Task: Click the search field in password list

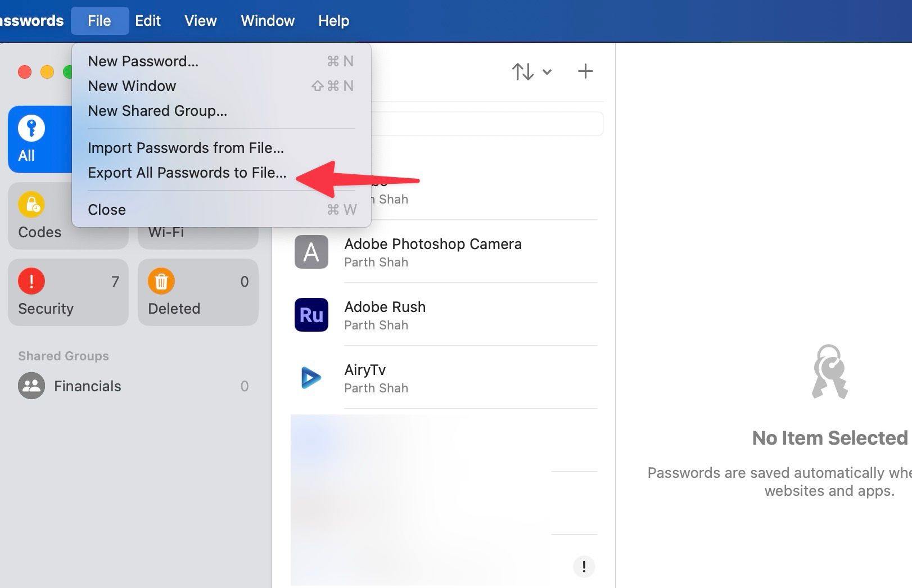Action: pyautogui.click(x=487, y=124)
